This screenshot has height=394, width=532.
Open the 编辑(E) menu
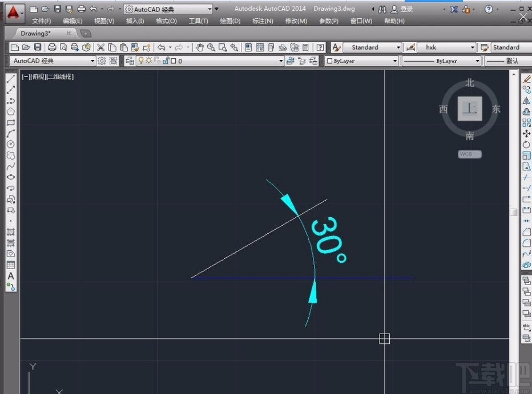pyautogui.click(x=72, y=21)
